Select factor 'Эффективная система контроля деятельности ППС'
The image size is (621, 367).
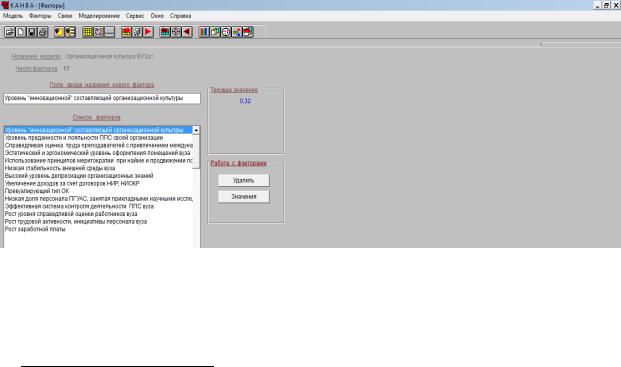pos(98,206)
